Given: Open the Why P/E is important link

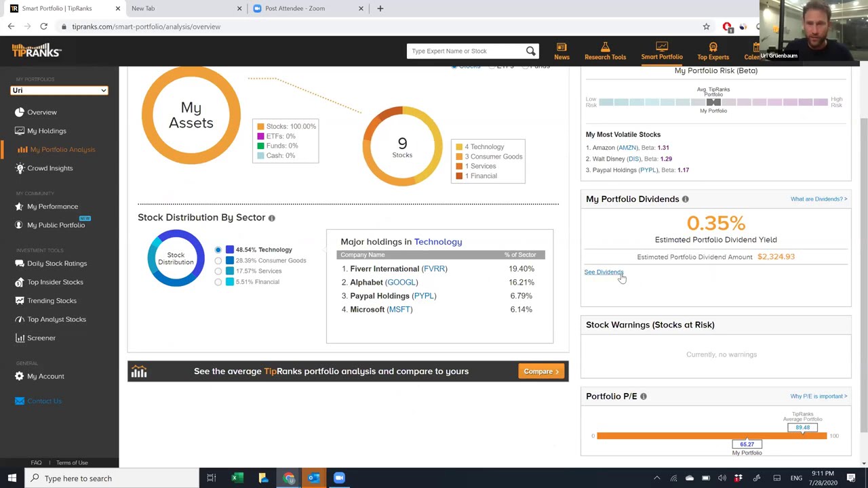Looking at the screenshot, I should [818, 396].
